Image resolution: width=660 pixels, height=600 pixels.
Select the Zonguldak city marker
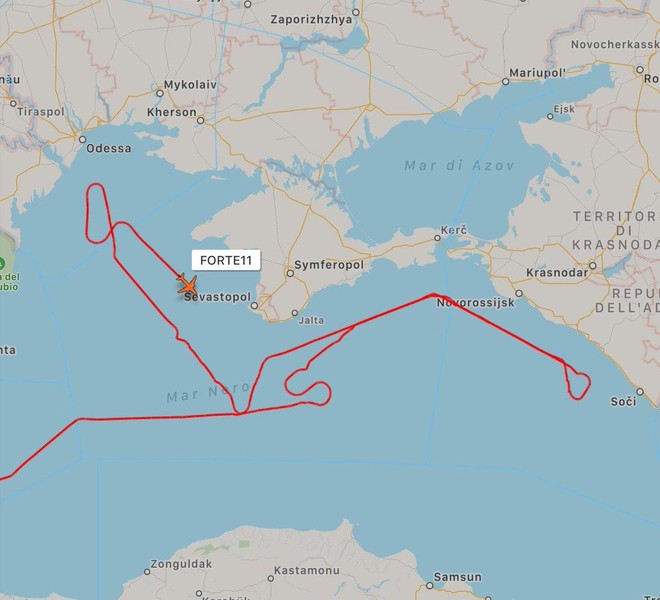click(x=147, y=572)
